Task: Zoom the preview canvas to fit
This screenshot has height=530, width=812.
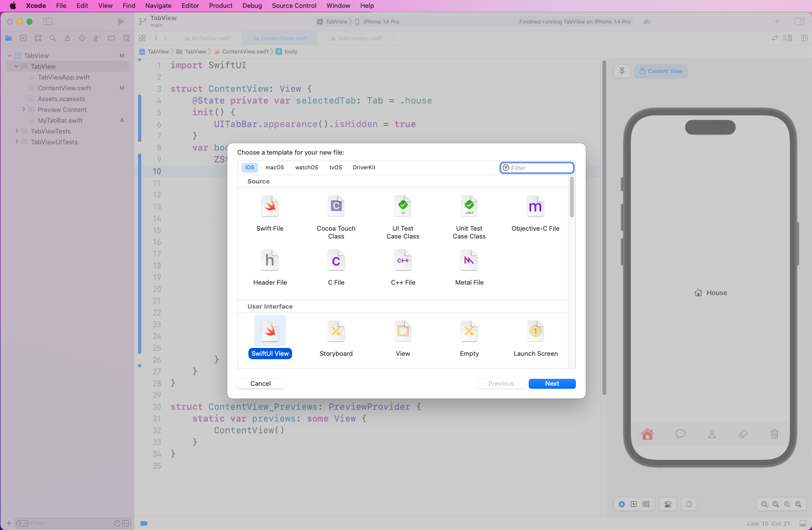Action: tap(787, 504)
